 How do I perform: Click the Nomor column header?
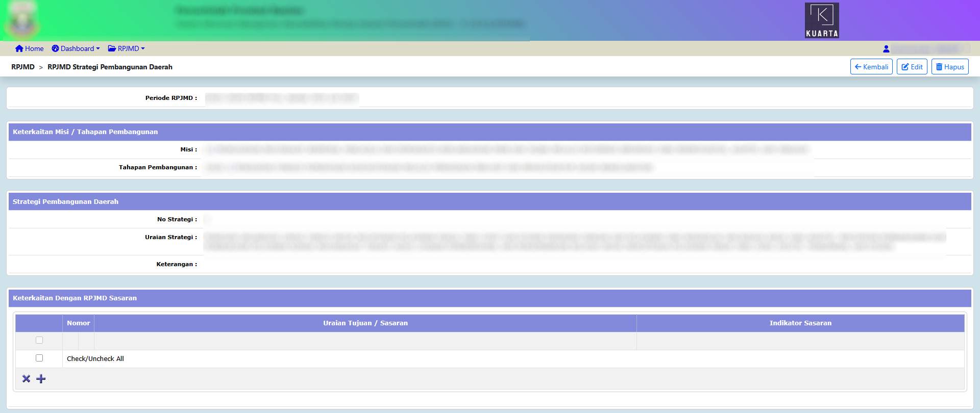pos(78,323)
